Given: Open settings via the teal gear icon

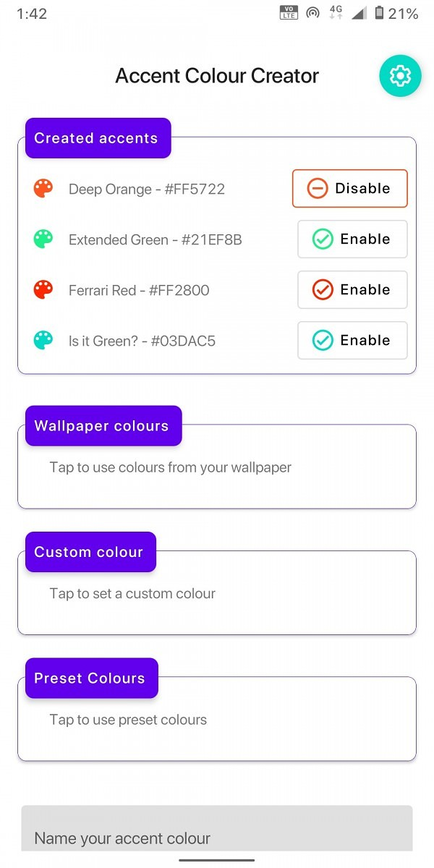Looking at the screenshot, I should pyautogui.click(x=400, y=76).
